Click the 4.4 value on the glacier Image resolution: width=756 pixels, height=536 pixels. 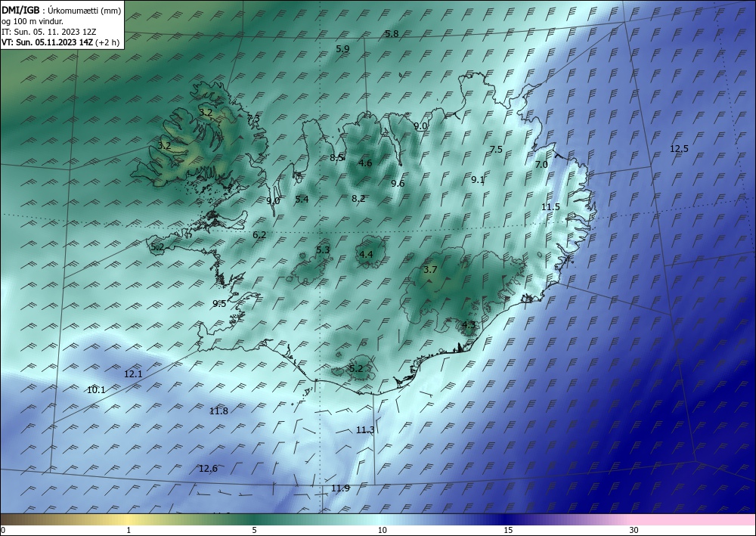[x=366, y=254]
